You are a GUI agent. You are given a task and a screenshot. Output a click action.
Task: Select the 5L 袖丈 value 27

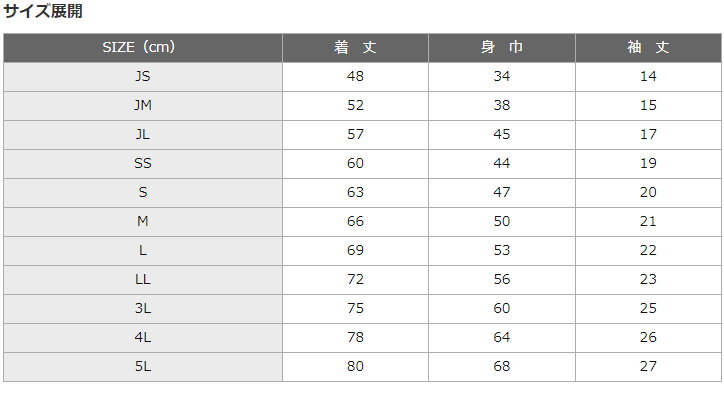[x=648, y=367]
